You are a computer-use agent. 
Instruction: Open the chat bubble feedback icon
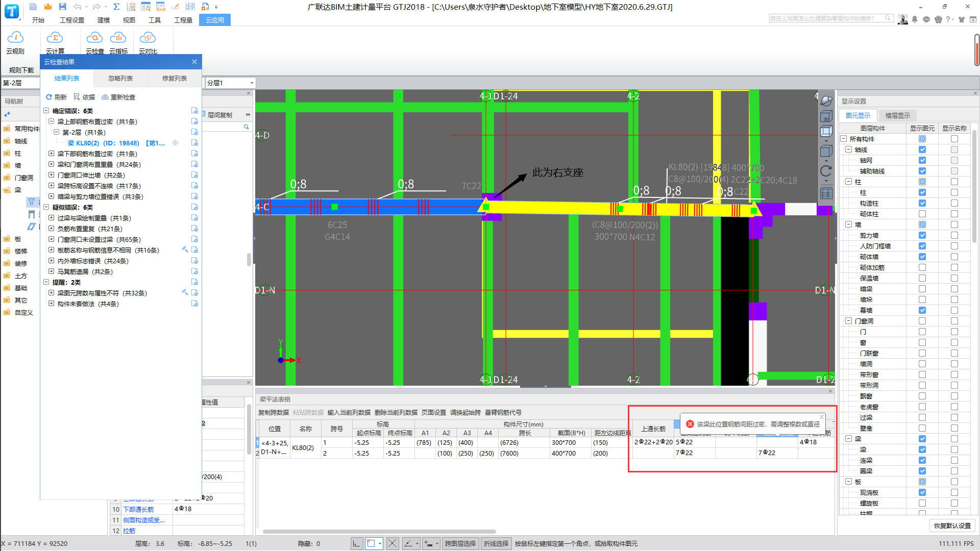point(926,19)
